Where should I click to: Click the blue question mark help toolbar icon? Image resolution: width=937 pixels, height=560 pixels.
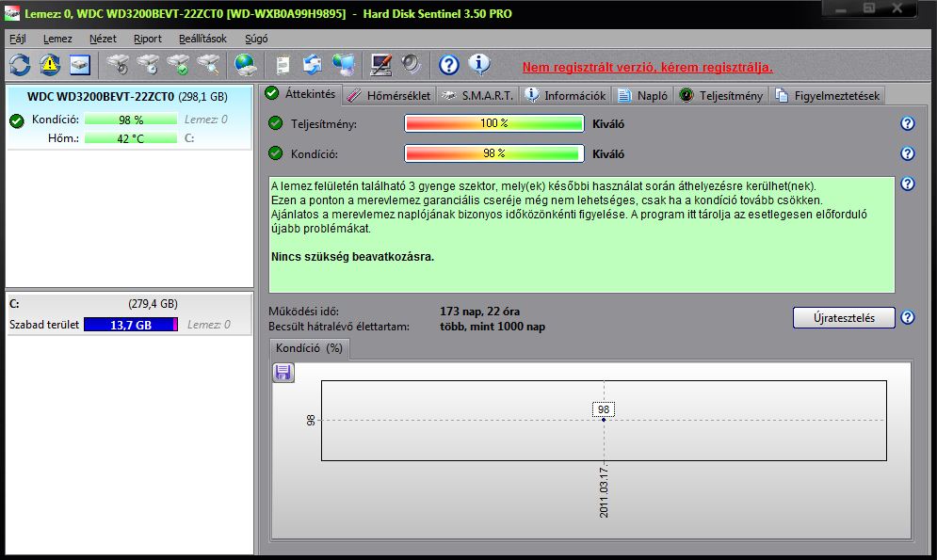(449, 65)
